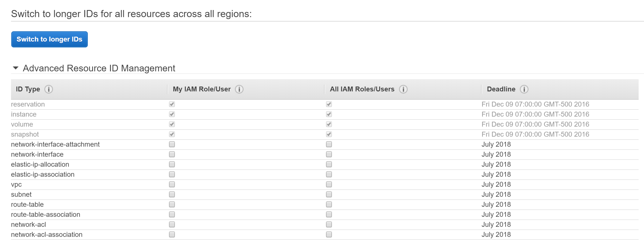
Task: Click the info icon beside Deadline
Action: point(524,89)
